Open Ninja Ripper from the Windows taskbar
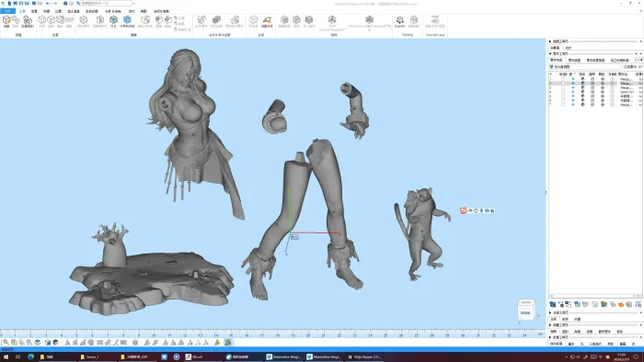 tap(365, 357)
